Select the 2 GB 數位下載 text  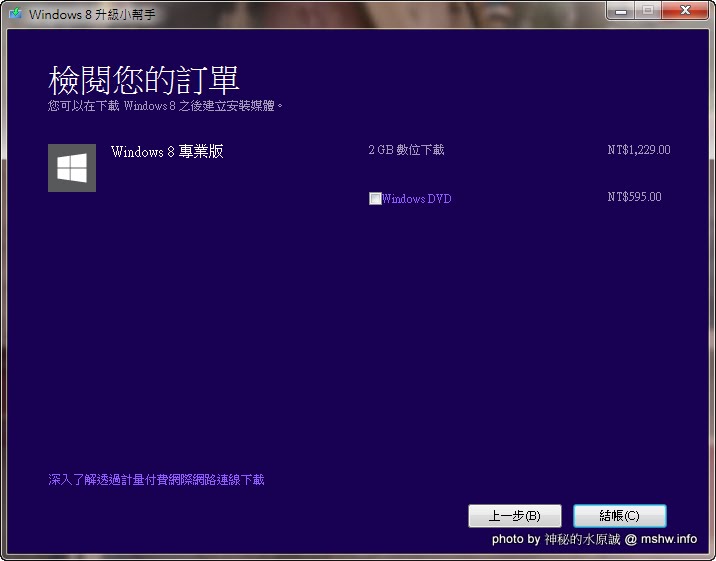point(406,150)
